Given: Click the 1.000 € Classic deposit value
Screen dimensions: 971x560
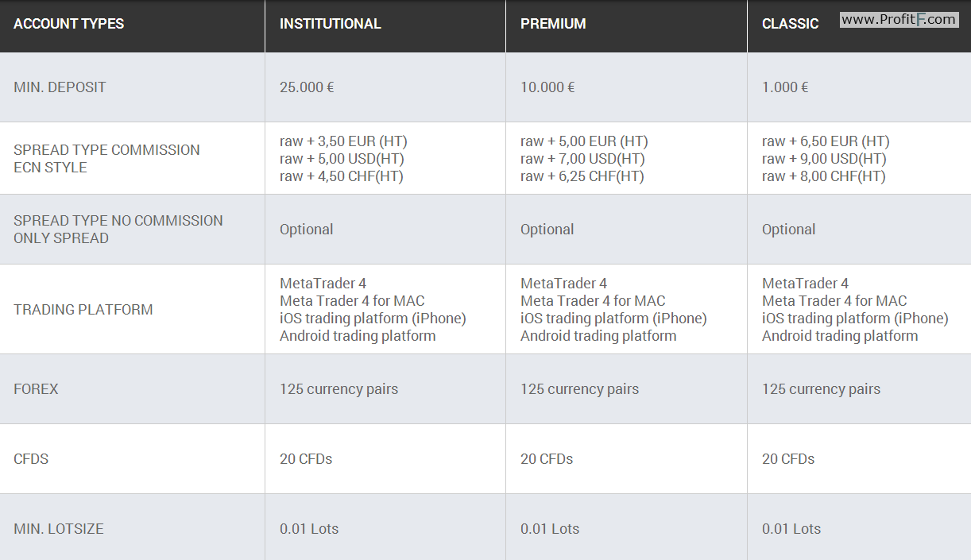Looking at the screenshot, I should pyautogui.click(x=785, y=87).
